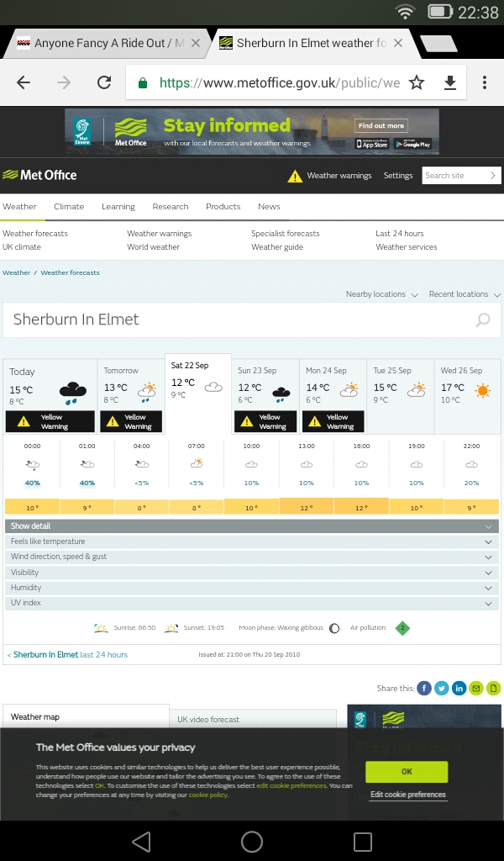Share the forecast on Twitter
The height and width of the screenshot is (861, 504).
point(442,688)
